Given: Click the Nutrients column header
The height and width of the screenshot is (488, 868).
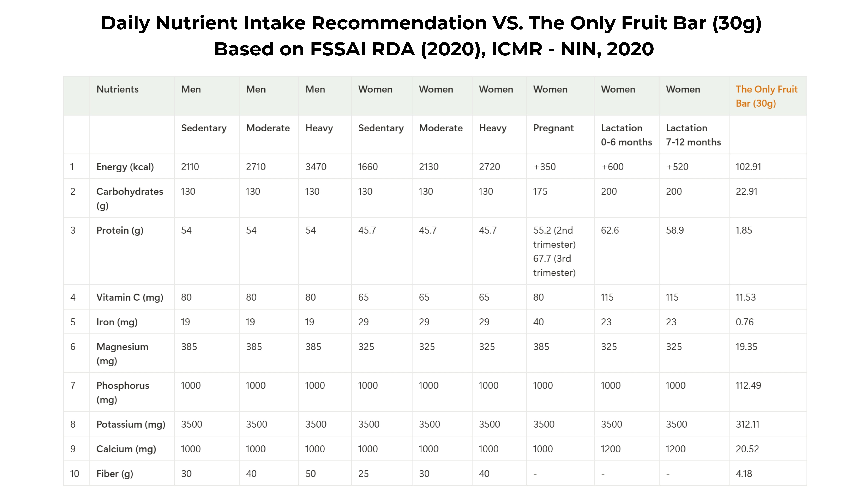Looking at the screenshot, I should click(x=117, y=89).
